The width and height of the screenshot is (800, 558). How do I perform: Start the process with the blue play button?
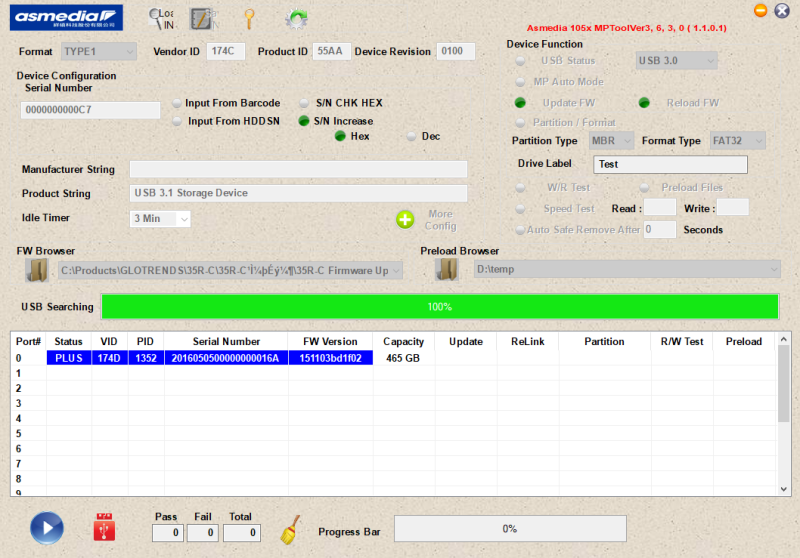click(47, 528)
